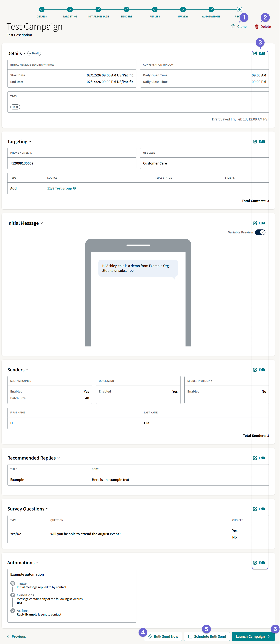This screenshot has height=644, width=280.
Task: Select the Surveys step in the progress bar
Action: [x=183, y=9]
